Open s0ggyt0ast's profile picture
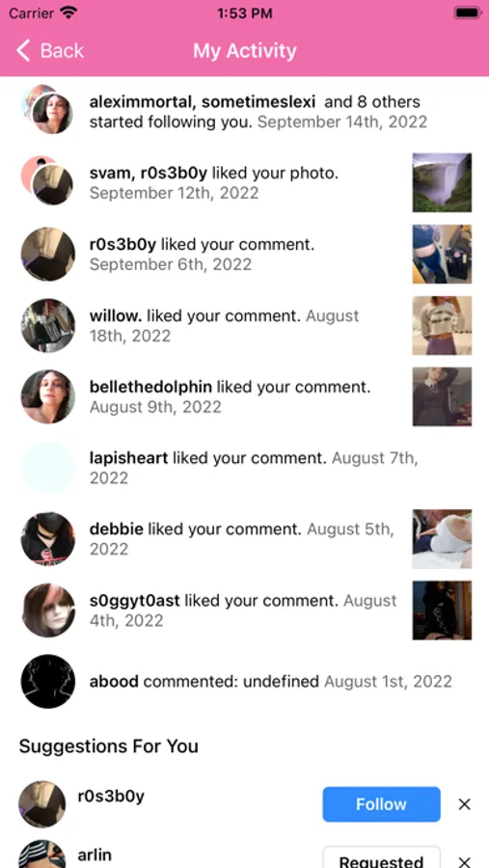 pos(47,610)
